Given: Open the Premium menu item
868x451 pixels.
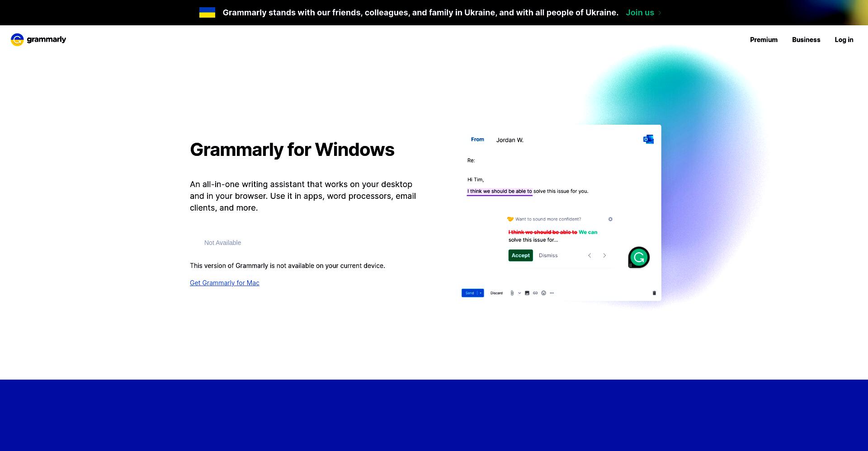Looking at the screenshot, I should click(764, 40).
